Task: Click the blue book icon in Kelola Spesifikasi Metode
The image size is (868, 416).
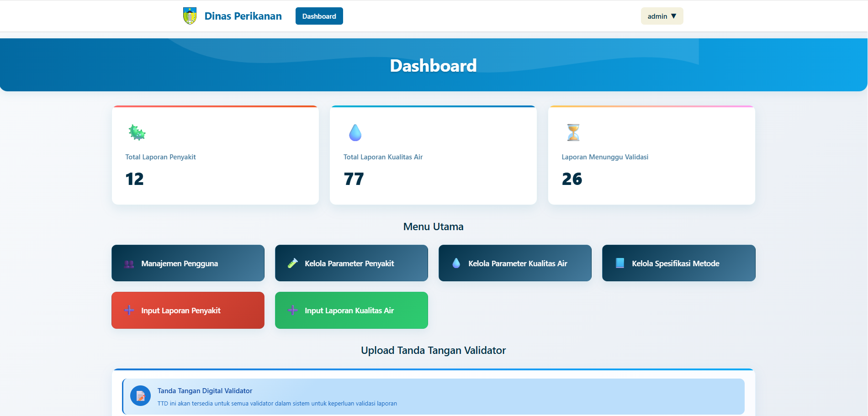Action: [x=620, y=263]
